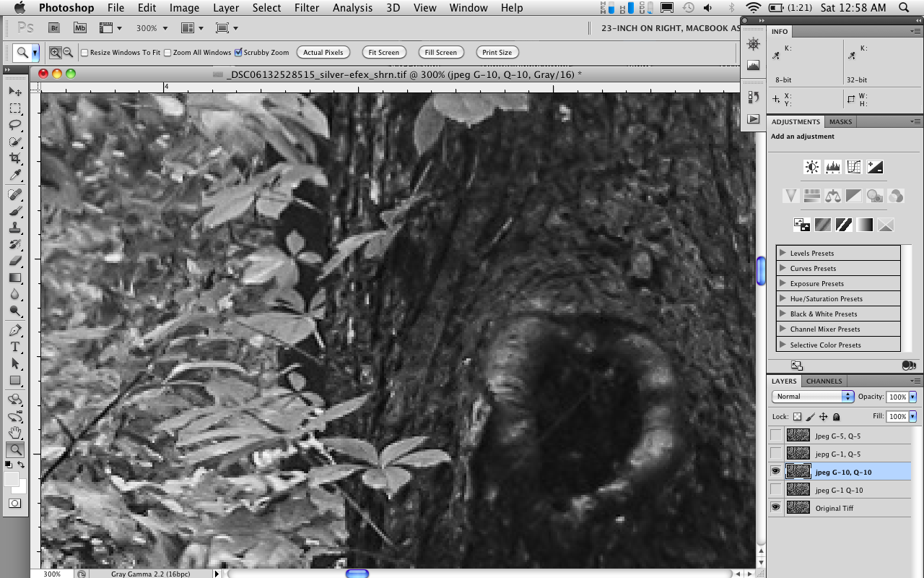This screenshot has height=578, width=924.
Task: Open the layer blend mode dropdown
Action: (x=813, y=397)
